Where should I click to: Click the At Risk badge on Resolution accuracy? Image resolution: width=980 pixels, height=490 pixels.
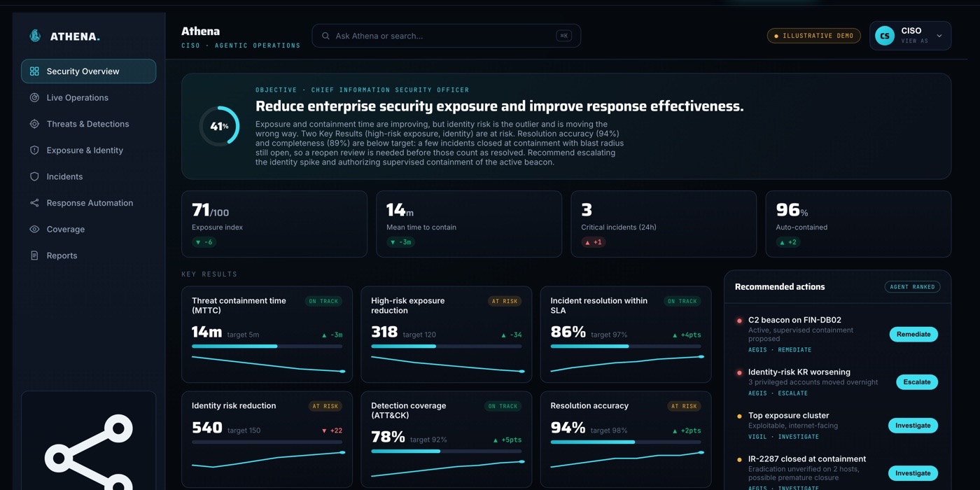684,406
